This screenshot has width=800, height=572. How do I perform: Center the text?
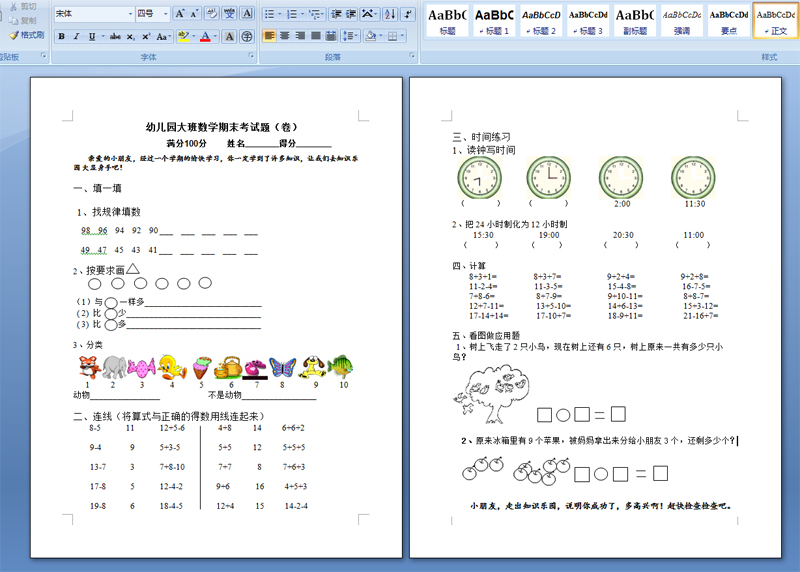(285, 36)
